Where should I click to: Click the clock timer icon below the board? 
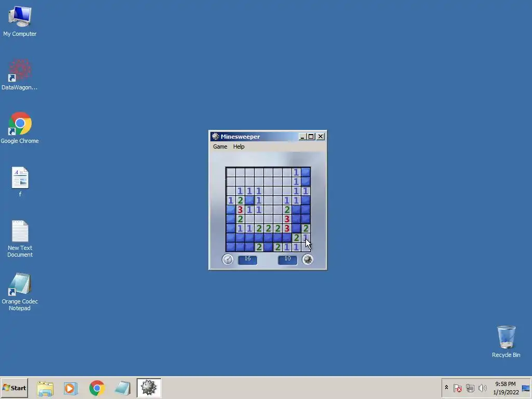click(228, 260)
